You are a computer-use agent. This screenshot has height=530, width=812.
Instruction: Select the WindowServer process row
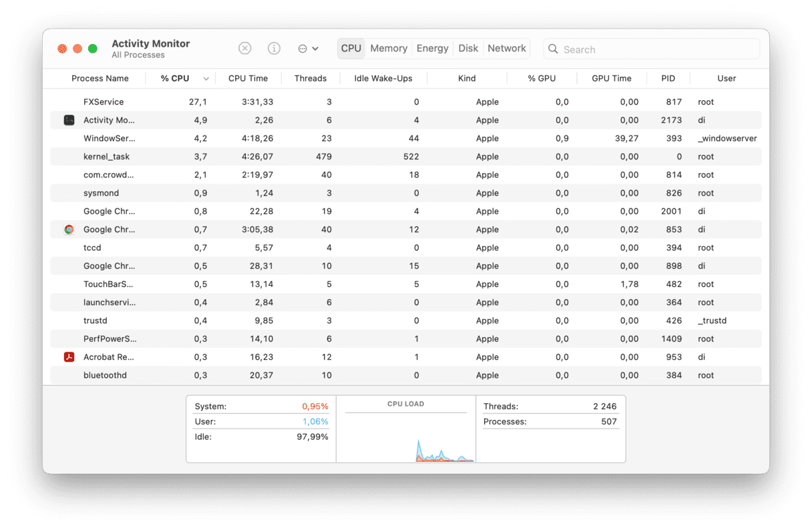(406, 138)
